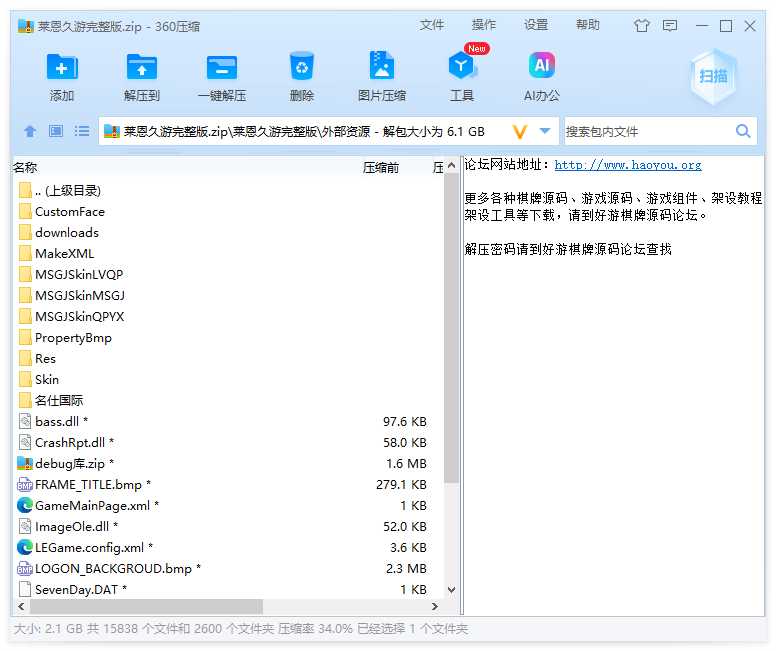Select the MSGJSkinQPYX folder
The height and width of the screenshot is (651, 776).
(71, 316)
